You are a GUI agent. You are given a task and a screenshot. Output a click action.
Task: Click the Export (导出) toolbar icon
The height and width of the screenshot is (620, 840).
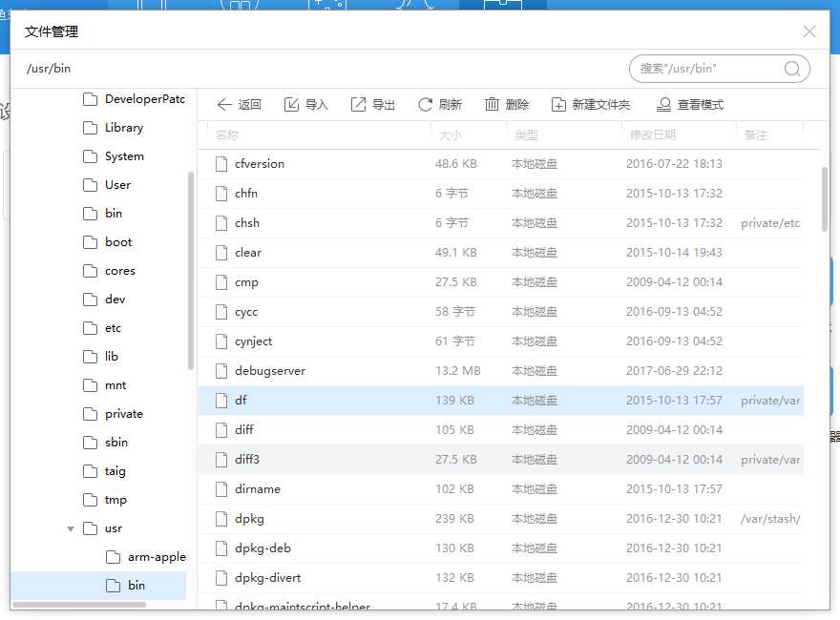point(359,105)
